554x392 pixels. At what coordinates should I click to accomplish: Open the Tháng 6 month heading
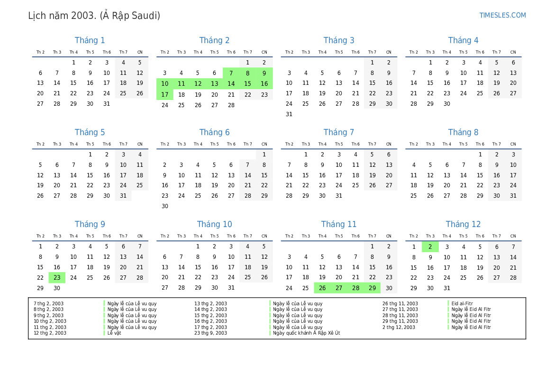[214, 132]
